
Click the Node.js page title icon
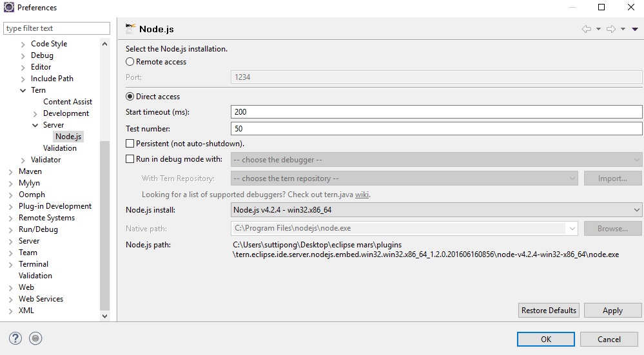click(x=130, y=29)
